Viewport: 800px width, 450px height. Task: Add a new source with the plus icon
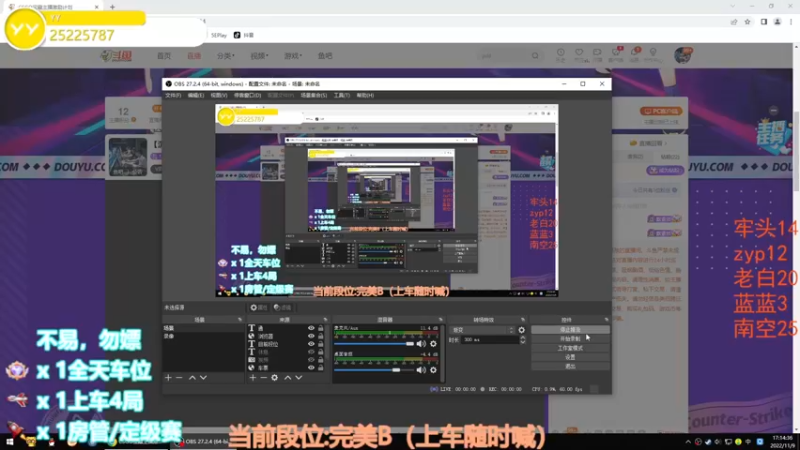[253, 378]
